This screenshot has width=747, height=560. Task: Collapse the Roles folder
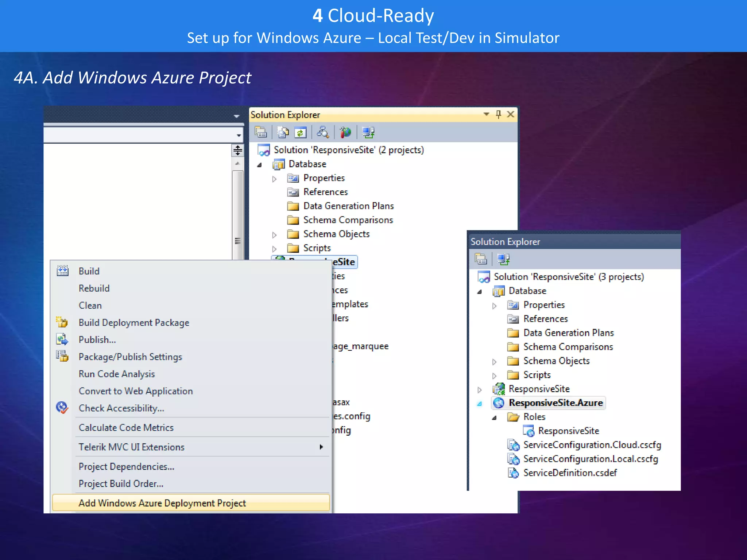494,418
